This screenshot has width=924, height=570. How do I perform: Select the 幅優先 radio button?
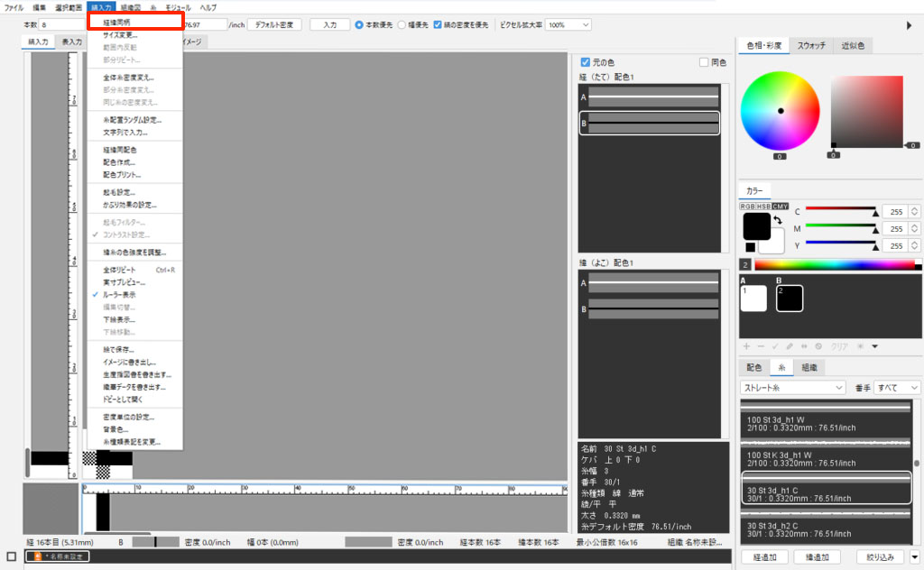(x=402, y=25)
